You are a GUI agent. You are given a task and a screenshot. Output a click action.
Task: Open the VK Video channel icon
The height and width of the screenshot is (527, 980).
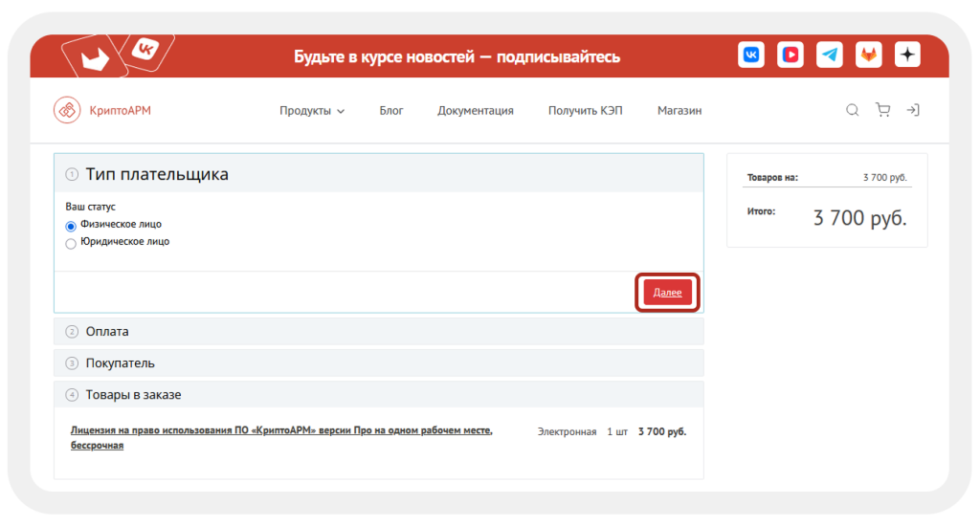(x=791, y=55)
